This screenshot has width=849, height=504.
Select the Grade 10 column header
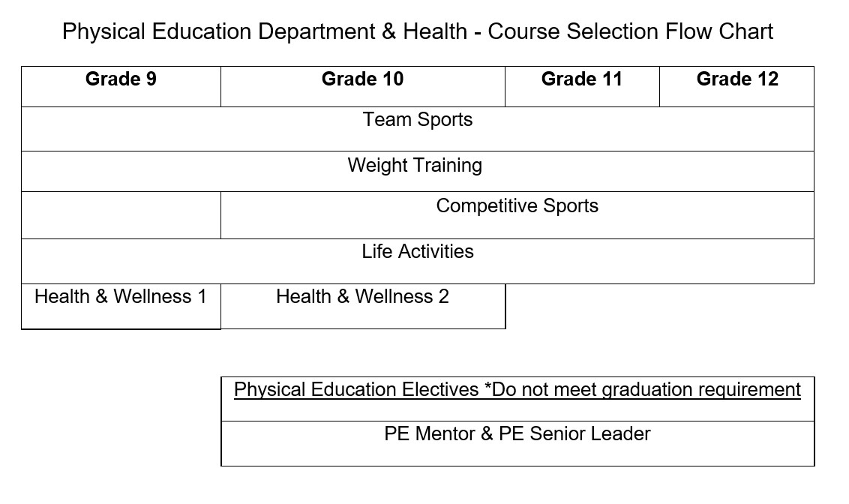point(362,79)
